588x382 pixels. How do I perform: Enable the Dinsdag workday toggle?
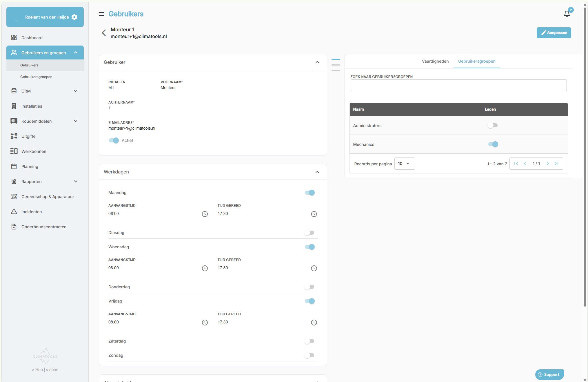coord(309,233)
